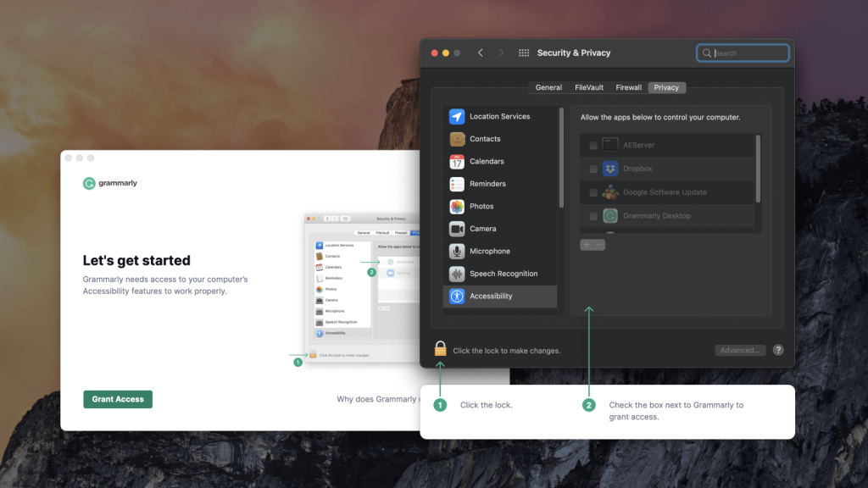Select Microphone in the sidebar

pos(489,252)
